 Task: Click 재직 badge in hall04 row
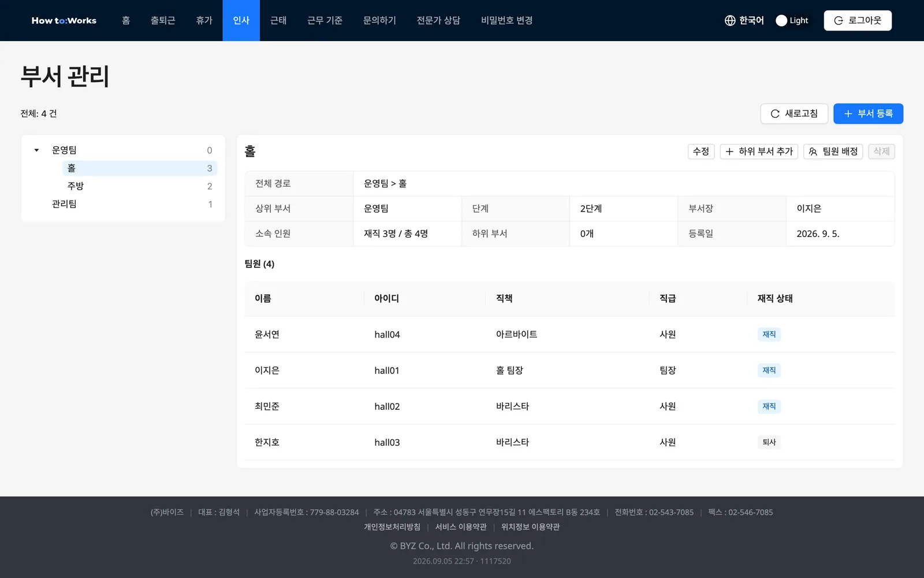(x=769, y=335)
